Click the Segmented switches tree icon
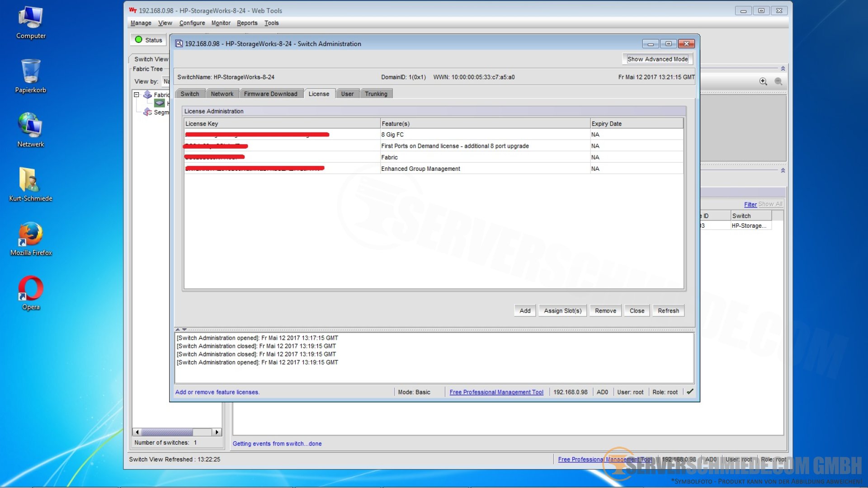Viewport: 868px width, 488px height. tap(147, 112)
